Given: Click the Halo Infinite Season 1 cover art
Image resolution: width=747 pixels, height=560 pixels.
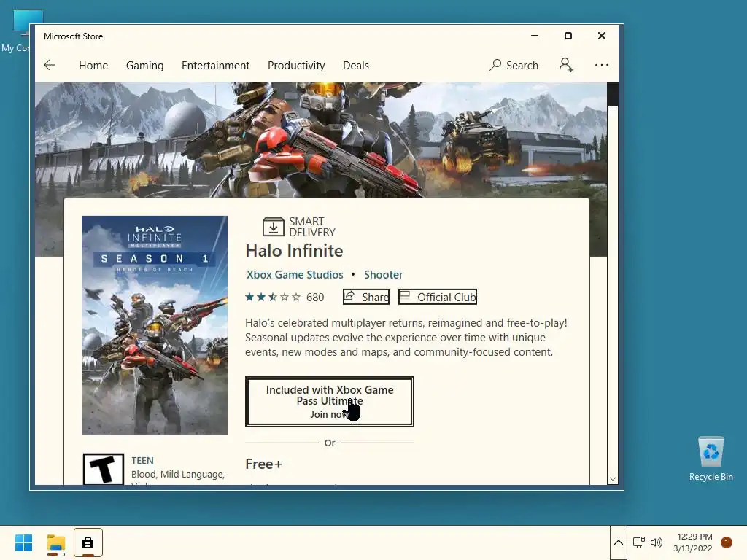Looking at the screenshot, I should (x=155, y=325).
